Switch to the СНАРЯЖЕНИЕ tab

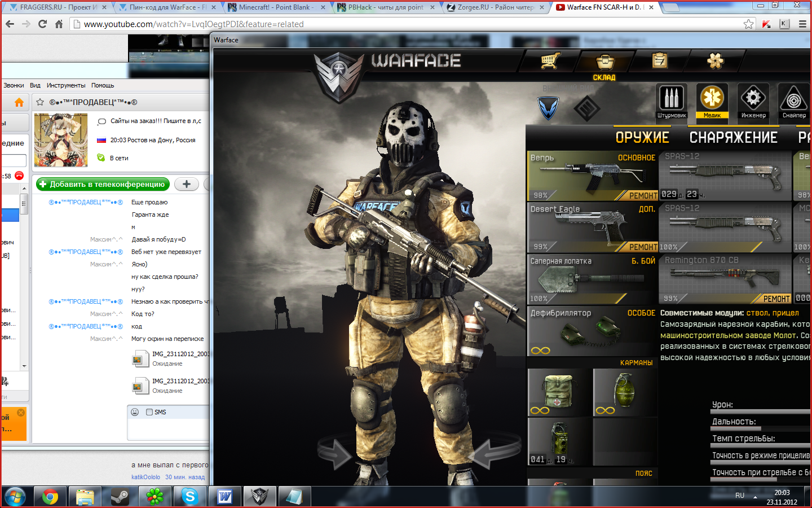[733, 138]
